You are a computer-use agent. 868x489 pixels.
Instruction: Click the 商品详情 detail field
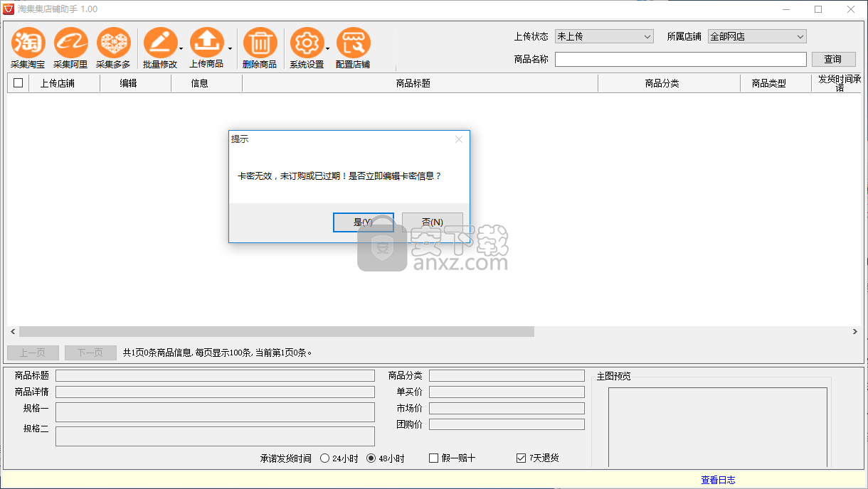tap(215, 392)
